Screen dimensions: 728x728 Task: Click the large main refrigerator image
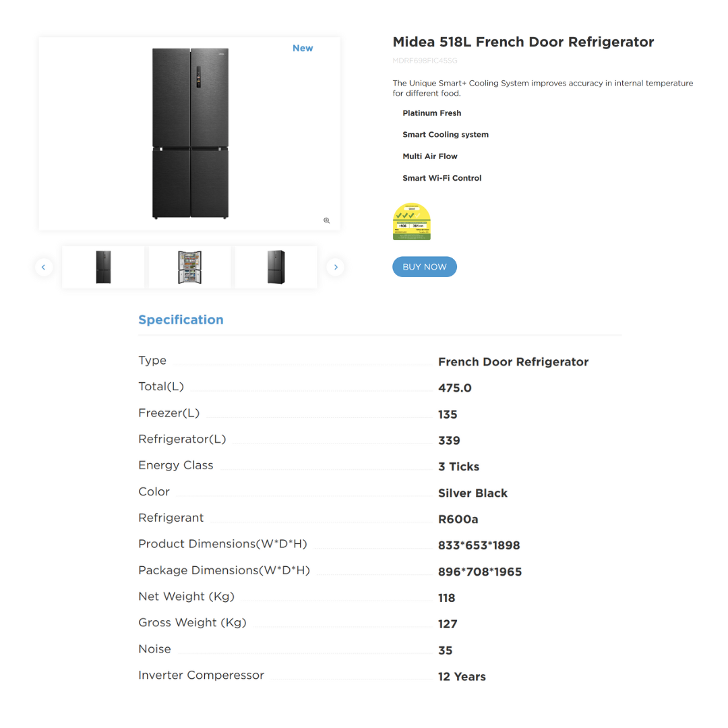pos(190,133)
